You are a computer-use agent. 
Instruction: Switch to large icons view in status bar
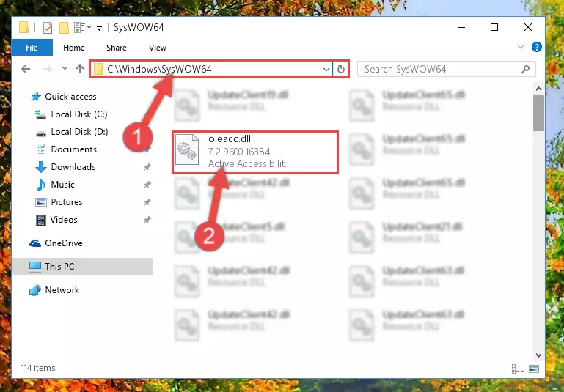tap(534, 369)
